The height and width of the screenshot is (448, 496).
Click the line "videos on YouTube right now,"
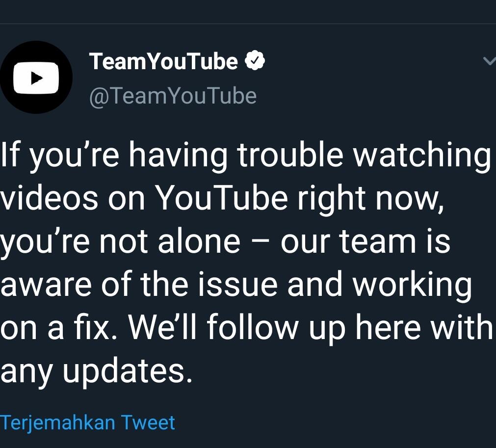(222, 198)
